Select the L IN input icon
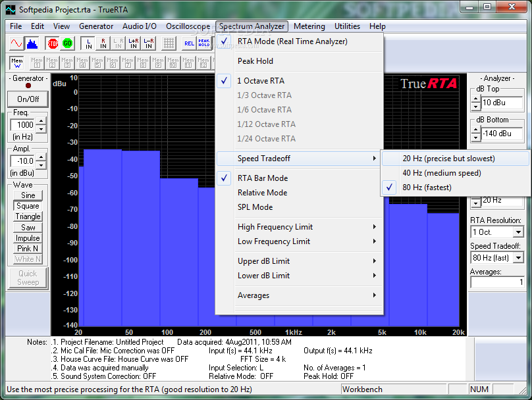Image resolution: width=532 pixels, height=400 pixels. coord(88,43)
